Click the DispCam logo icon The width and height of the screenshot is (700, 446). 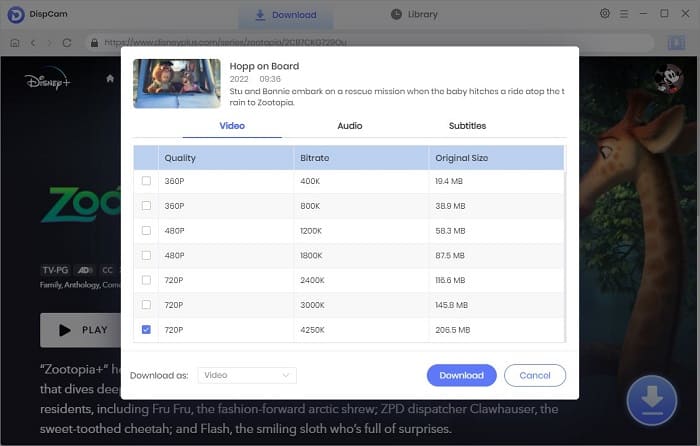tap(16, 14)
